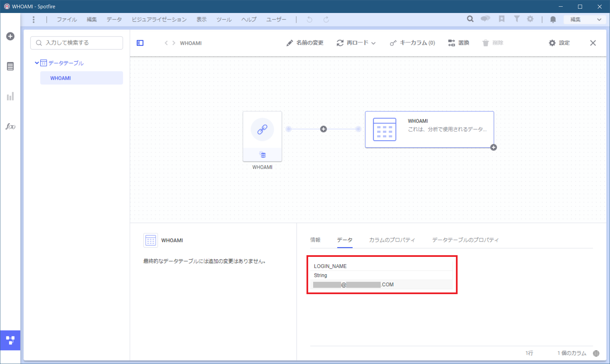Open the bookmarks icon
Image resolution: width=610 pixels, height=364 pixels.
(502, 19)
